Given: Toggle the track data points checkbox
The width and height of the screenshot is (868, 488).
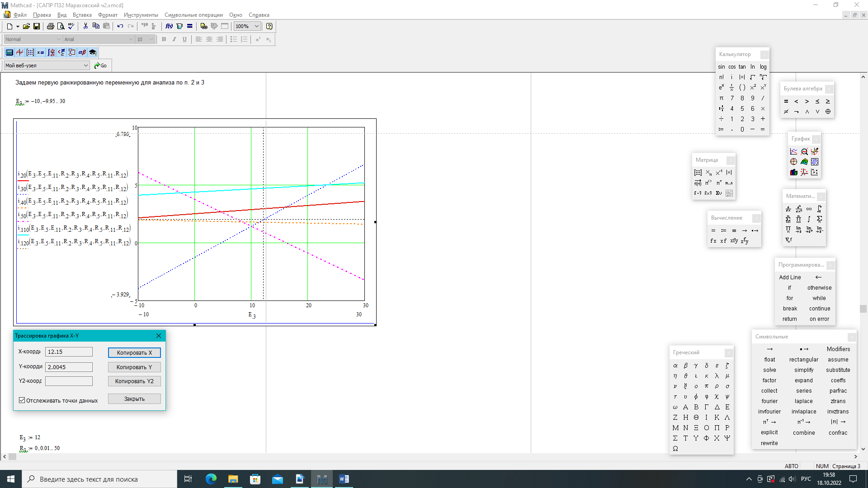Looking at the screenshot, I should [x=22, y=400].
